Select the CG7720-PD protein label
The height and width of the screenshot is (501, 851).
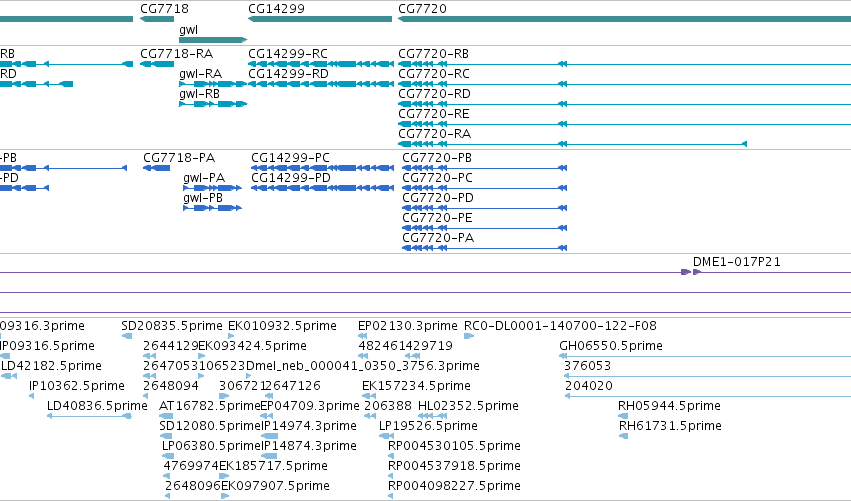click(x=438, y=198)
